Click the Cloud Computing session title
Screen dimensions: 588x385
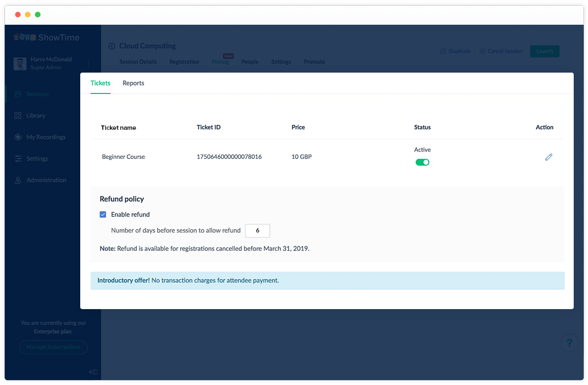[147, 46]
